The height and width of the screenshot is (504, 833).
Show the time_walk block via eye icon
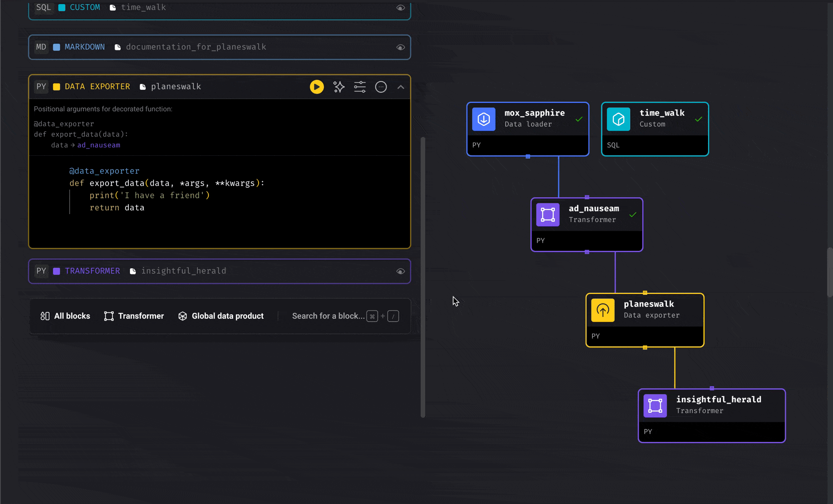(x=401, y=7)
